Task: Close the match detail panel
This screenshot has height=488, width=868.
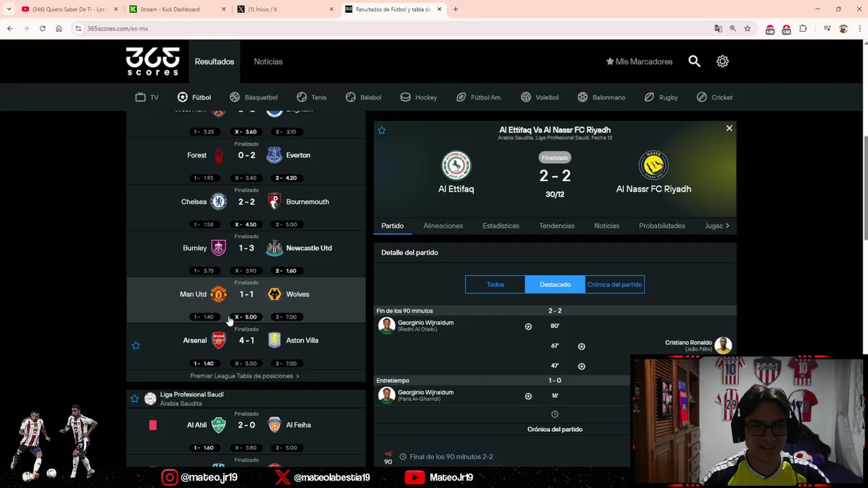Action: click(x=729, y=128)
